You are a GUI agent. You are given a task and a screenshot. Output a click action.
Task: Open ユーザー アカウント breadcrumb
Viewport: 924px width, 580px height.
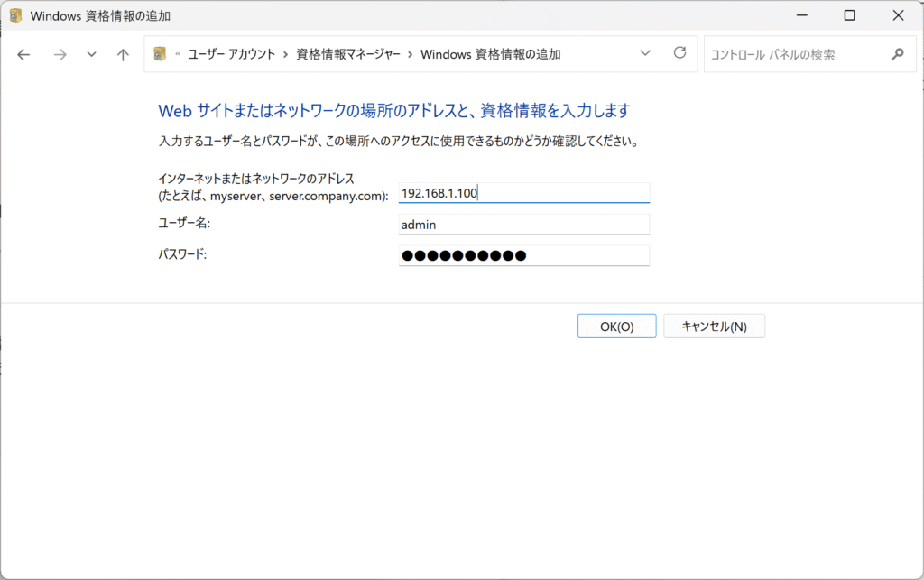click(232, 54)
